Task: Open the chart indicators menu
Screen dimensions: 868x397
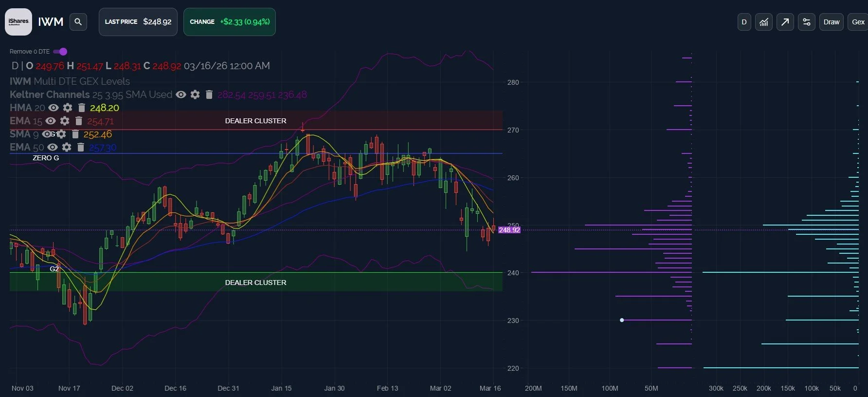Action: point(764,22)
